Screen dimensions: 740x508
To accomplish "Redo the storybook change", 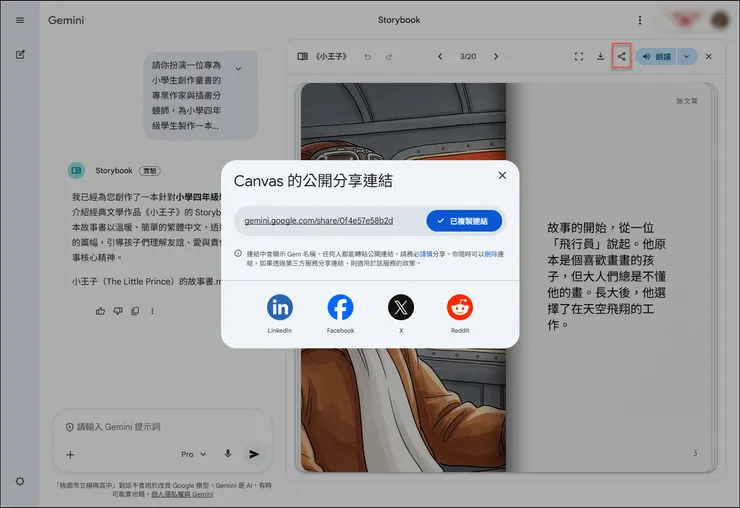I will [x=389, y=57].
